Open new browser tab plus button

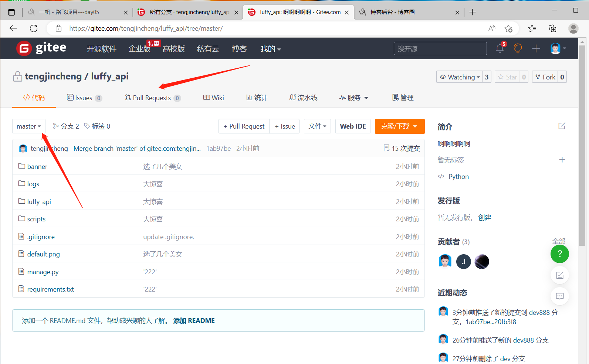click(x=473, y=12)
